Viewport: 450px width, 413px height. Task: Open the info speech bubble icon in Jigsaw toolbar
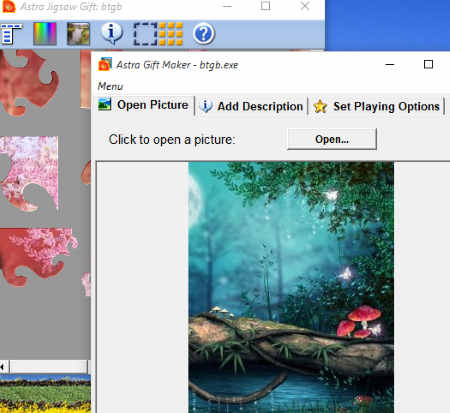pos(112,33)
